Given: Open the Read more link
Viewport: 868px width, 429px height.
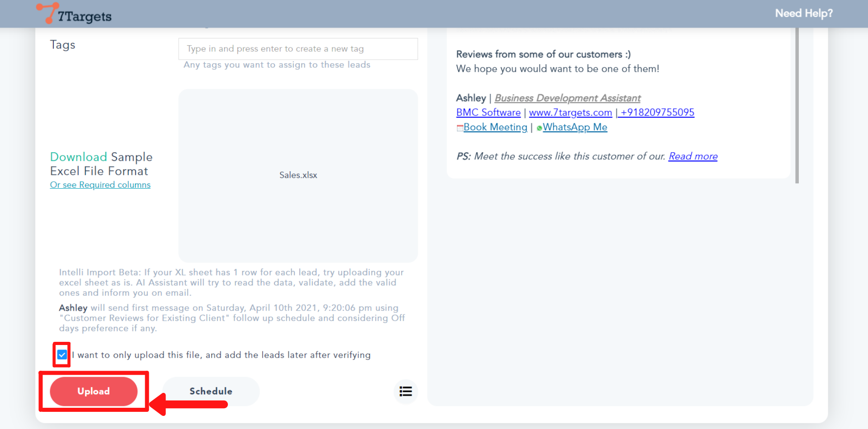Looking at the screenshot, I should pyautogui.click(x=693, y=156).
